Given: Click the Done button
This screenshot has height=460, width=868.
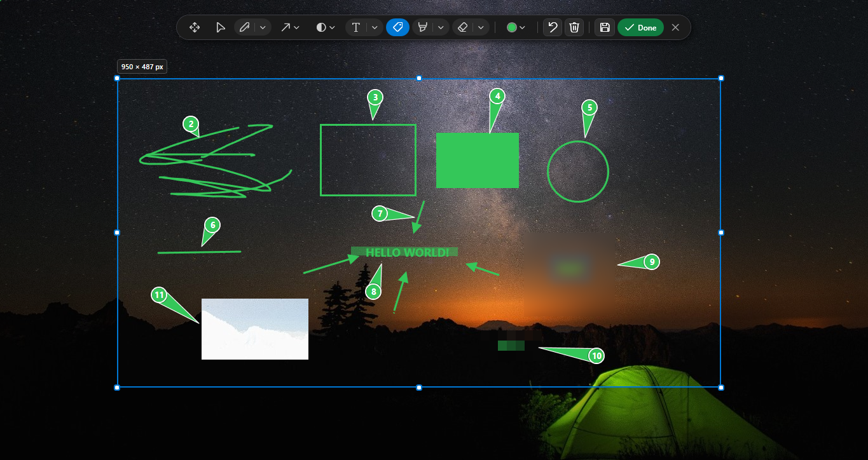Looking at the screenshot, I should (640, 27).
